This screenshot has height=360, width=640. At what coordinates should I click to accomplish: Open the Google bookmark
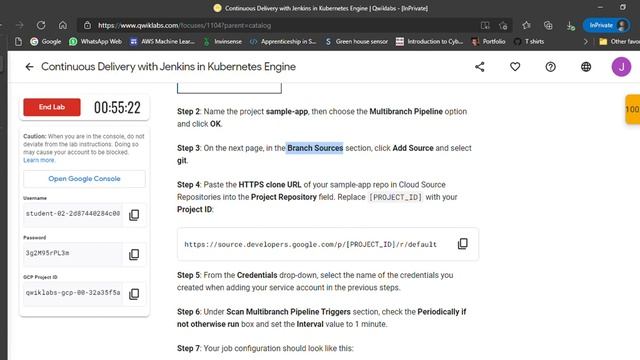coord(45,41)
